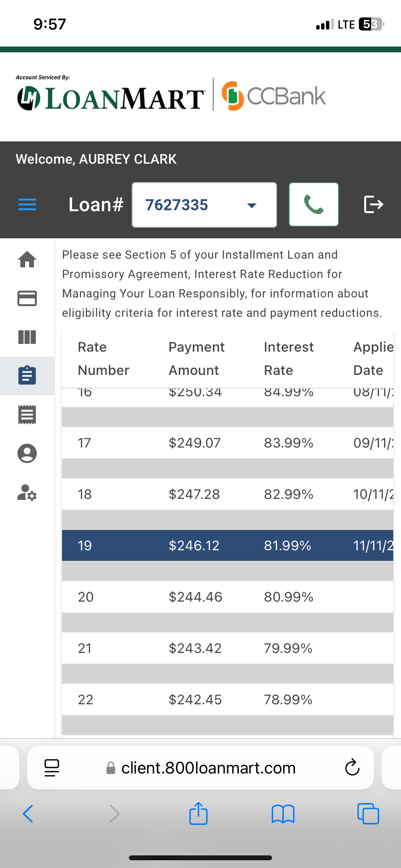The height and width of the screenshot is (868, 401).
Task: Tap the green phone call button
Action: [x=313, y=204]
